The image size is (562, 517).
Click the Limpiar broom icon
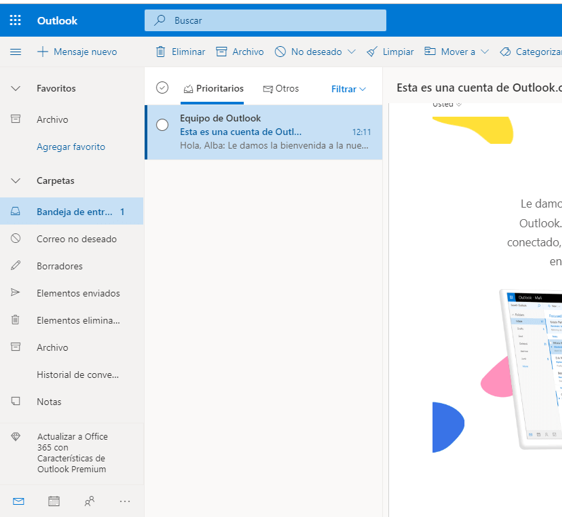[372, 52]
